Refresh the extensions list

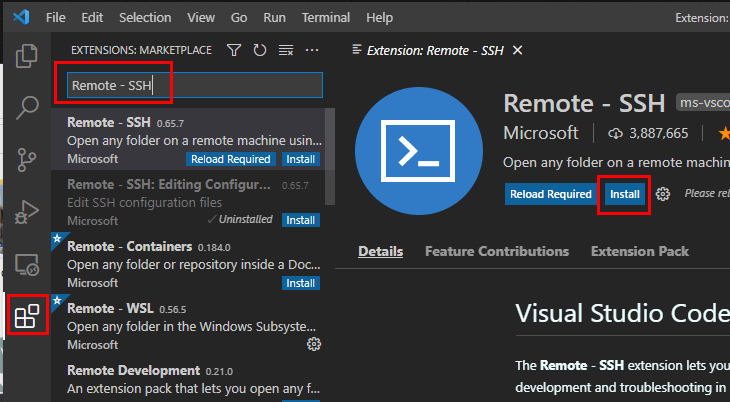click(260, 50)
